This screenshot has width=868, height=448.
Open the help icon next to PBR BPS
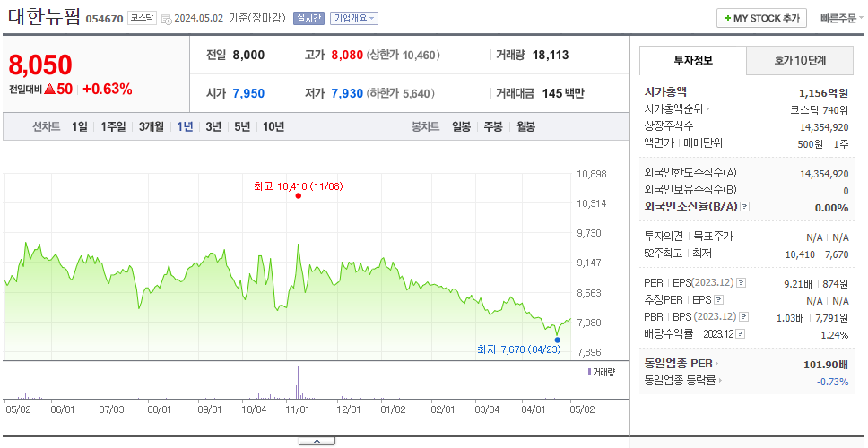[744, 317]
